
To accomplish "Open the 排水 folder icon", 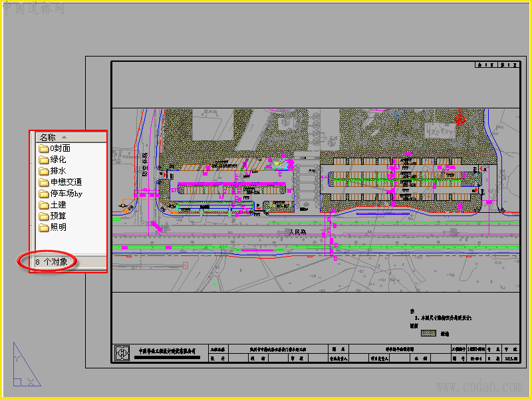I will [x=43, y=171].
